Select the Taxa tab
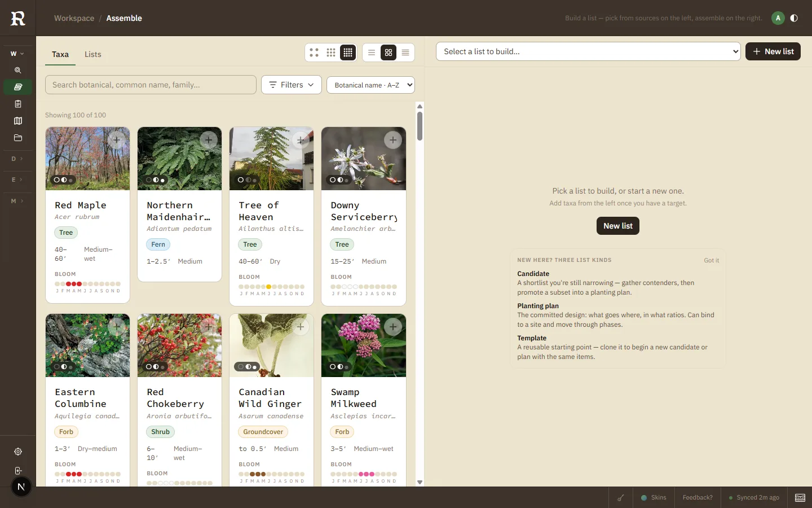The width and height of the screenshot is (812, 508). click(60, 54)
